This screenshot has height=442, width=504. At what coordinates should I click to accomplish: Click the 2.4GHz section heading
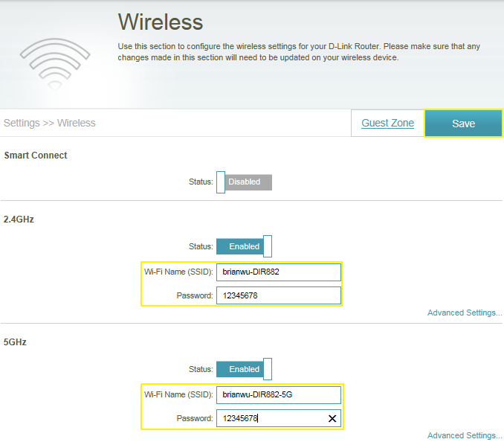19,220
